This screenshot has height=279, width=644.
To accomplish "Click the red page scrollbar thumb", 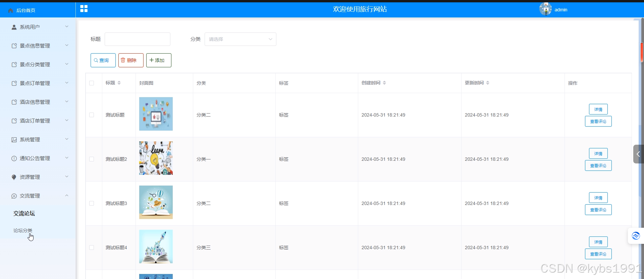I will [x=642, y=52].
